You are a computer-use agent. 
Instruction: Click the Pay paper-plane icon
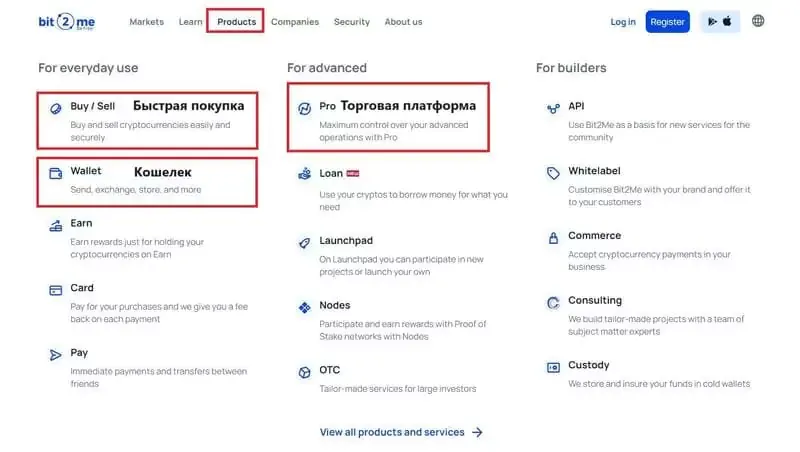click(x=56, y=355)
